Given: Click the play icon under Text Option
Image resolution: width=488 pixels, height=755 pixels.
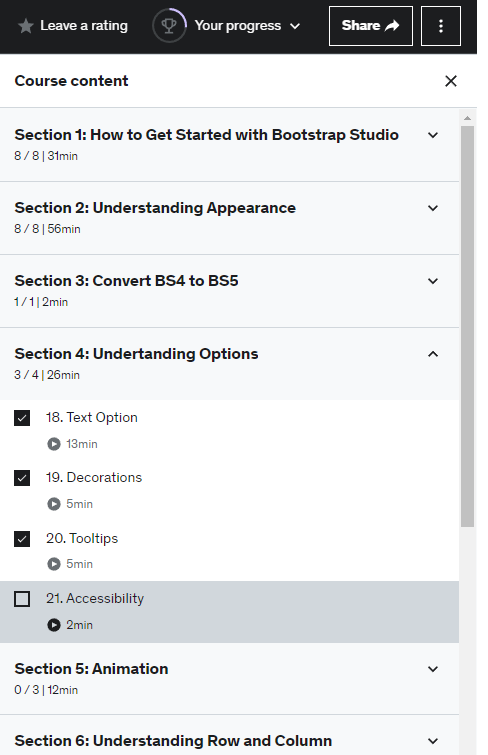Looking at the screenshot, I should tap(54, 444).
